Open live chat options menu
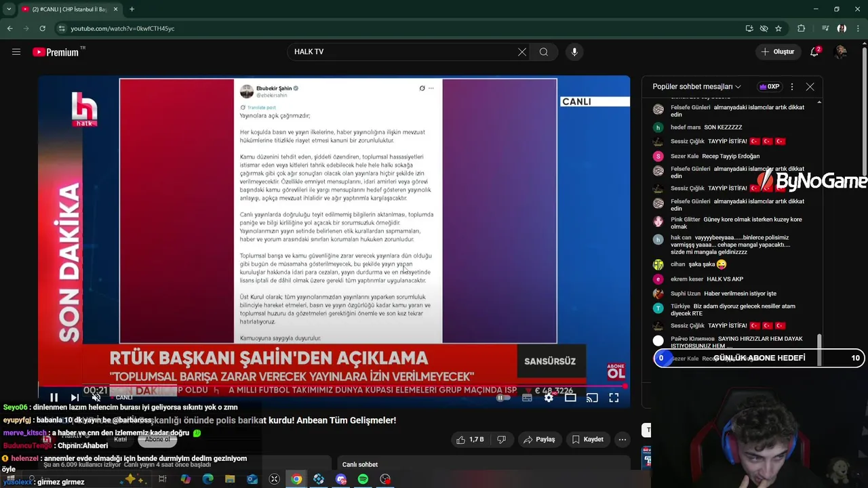This screenshot has width=868, height=488. (791, 87)
